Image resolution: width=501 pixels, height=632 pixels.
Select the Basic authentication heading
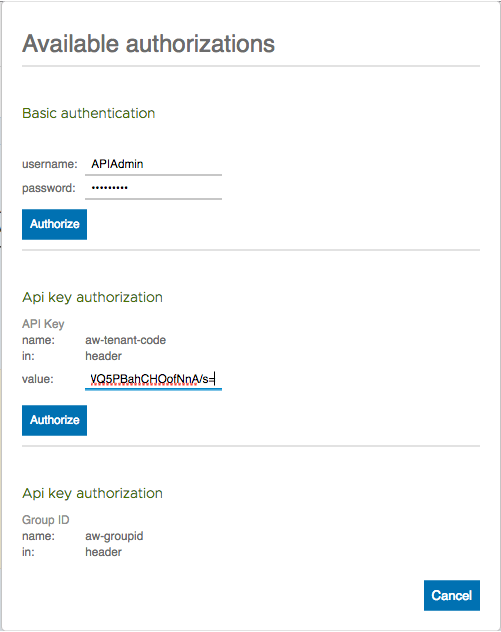[89, 113]
